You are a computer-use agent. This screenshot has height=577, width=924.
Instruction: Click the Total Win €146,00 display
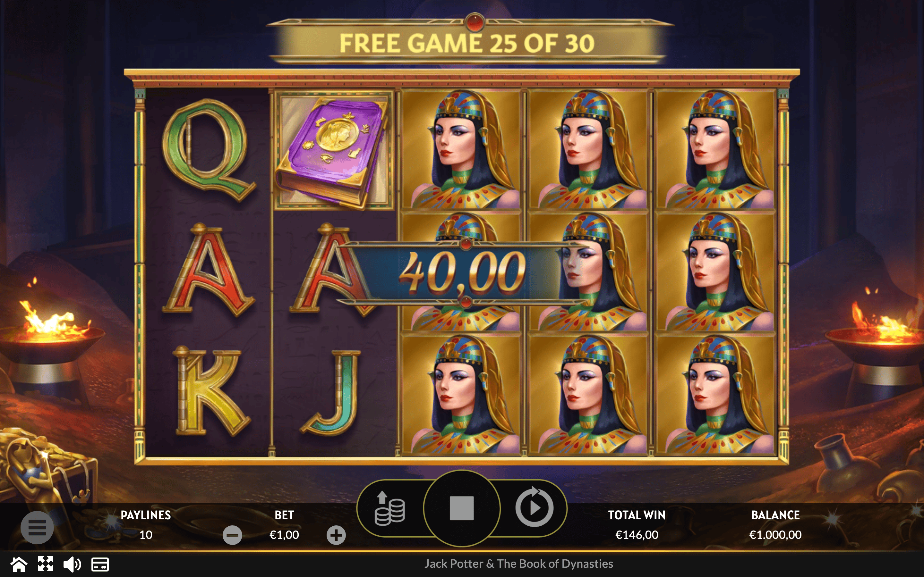pyautogui.click(x=637, y=525)
